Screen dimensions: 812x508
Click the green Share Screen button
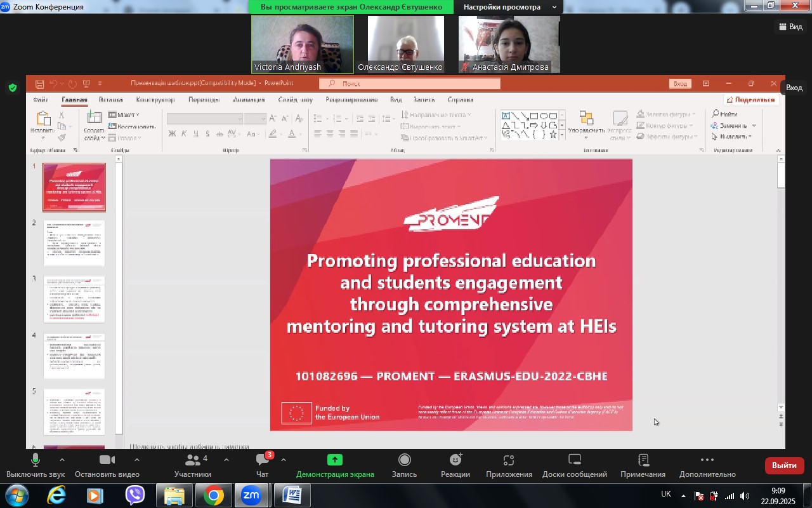coord(335,465)
